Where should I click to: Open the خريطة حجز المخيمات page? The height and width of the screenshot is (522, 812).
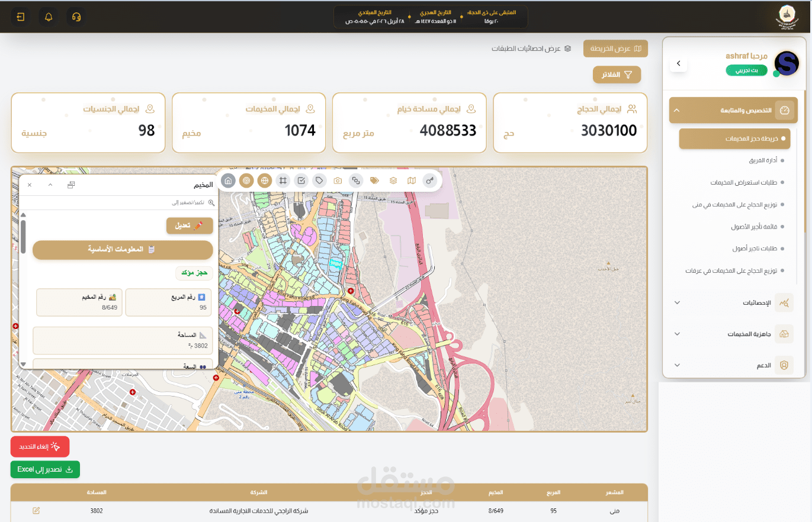tap(734, 138)
